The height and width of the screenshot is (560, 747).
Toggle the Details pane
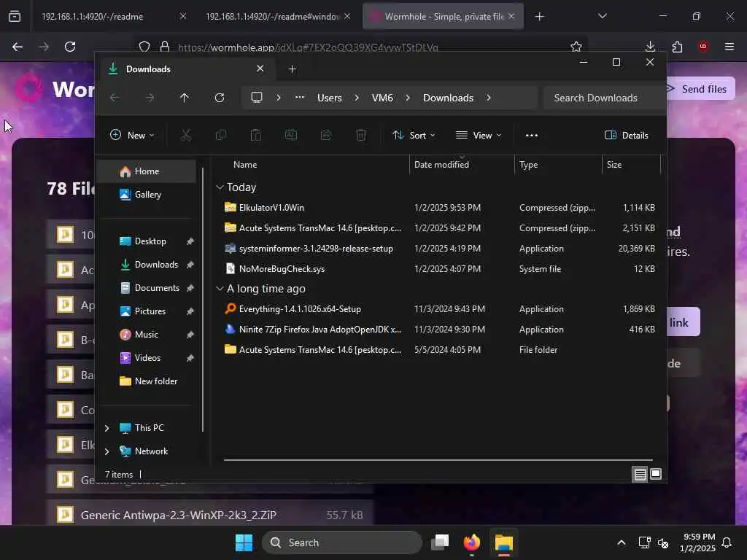627,135
